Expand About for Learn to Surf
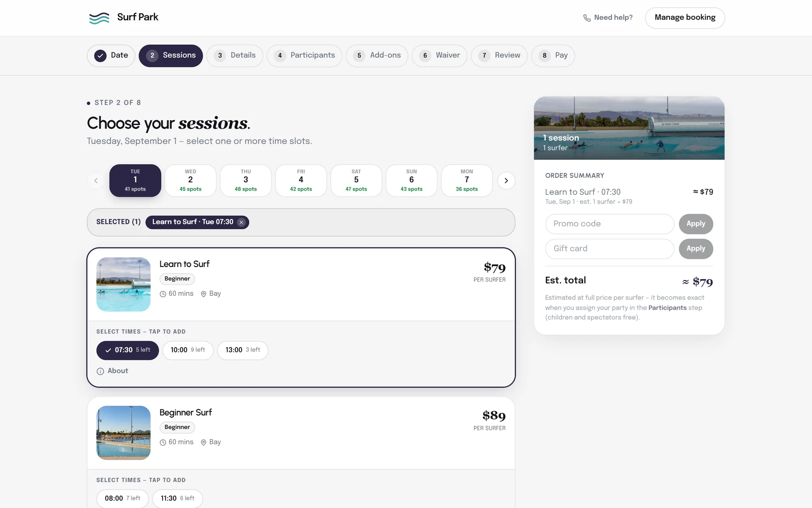This screenshot has height=508, width=812. coord(112,371)
